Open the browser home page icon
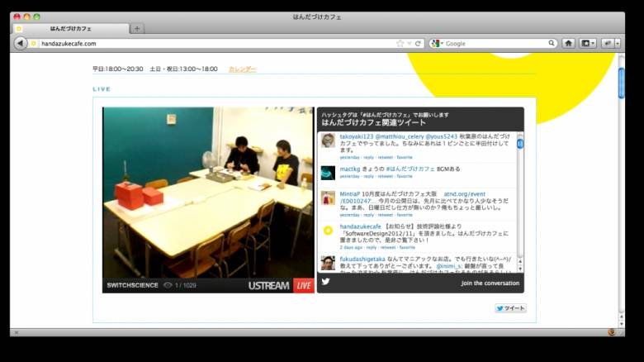644x362 pixels. tap(568, 43)
